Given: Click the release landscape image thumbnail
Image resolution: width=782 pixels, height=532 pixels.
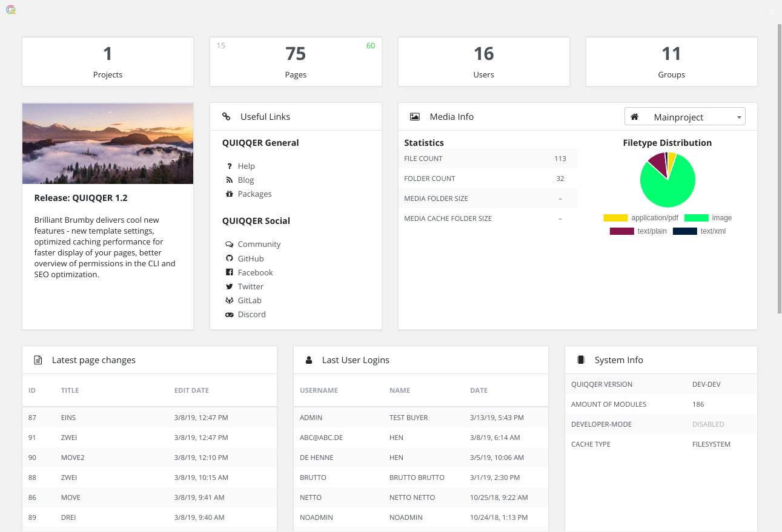Looking at the screenshot, I should (x=108, y=143).
